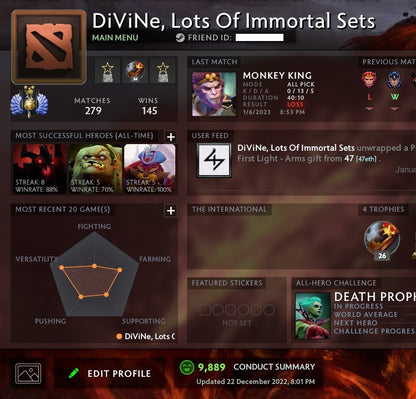
Task: Click the green smiley conduct icon
Action: [x=187, y=367]
